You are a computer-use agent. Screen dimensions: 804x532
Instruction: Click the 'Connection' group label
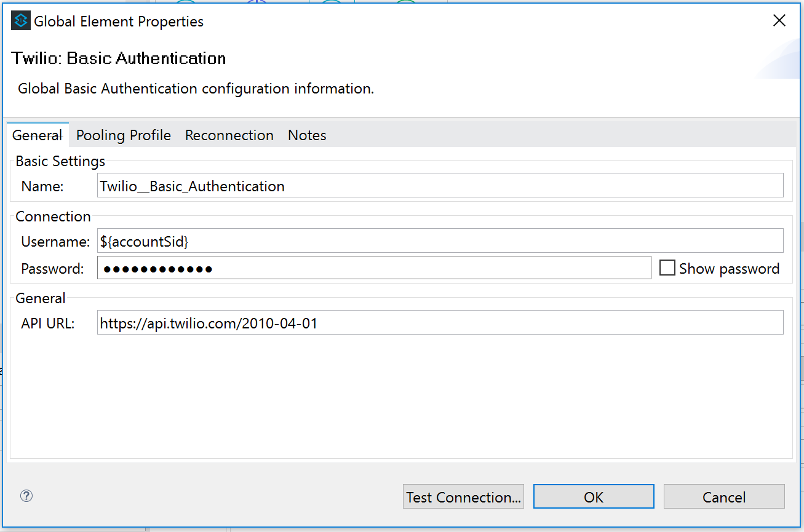click(x=53, y=216)
